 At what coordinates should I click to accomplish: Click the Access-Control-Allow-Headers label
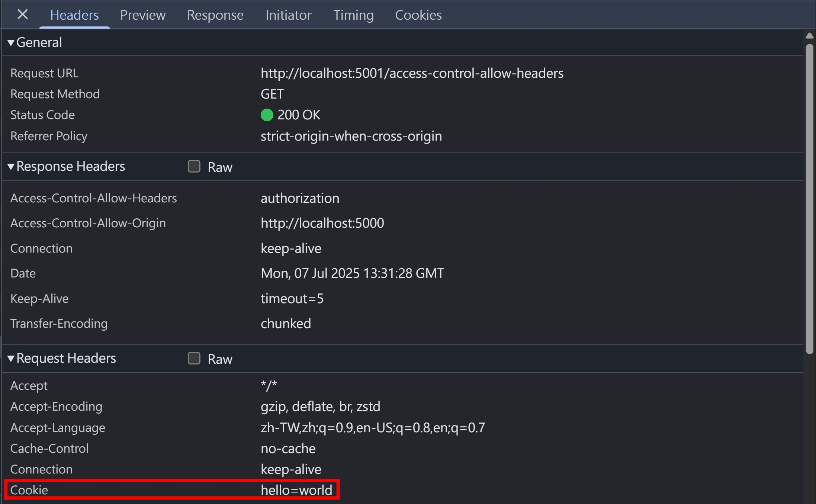click(94, 198)
